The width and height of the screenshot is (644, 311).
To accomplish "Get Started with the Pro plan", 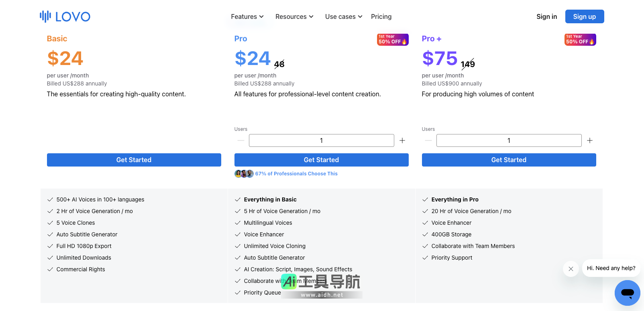I will click(x=321, y=160).
